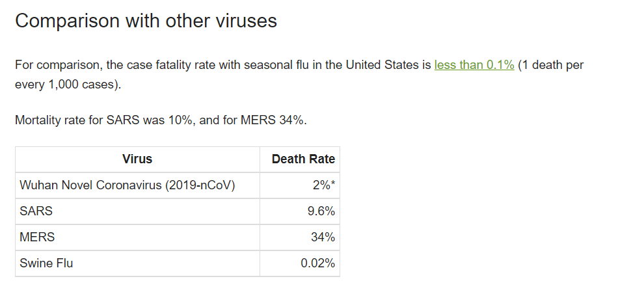Viewport: 644px width, 307px height.
Task: Select the 'Death Rate' column header
Action: pos(300,159)
